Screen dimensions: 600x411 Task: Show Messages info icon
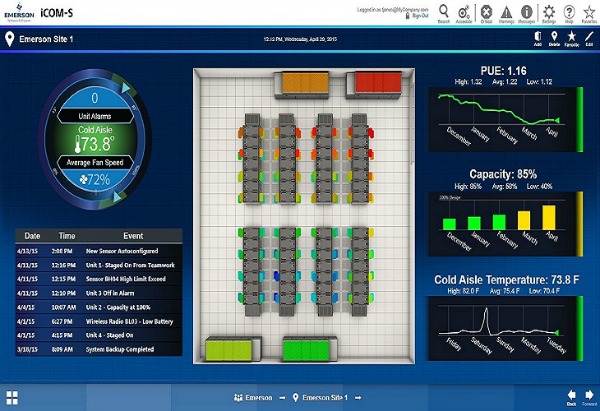click(x=527, y=11)
